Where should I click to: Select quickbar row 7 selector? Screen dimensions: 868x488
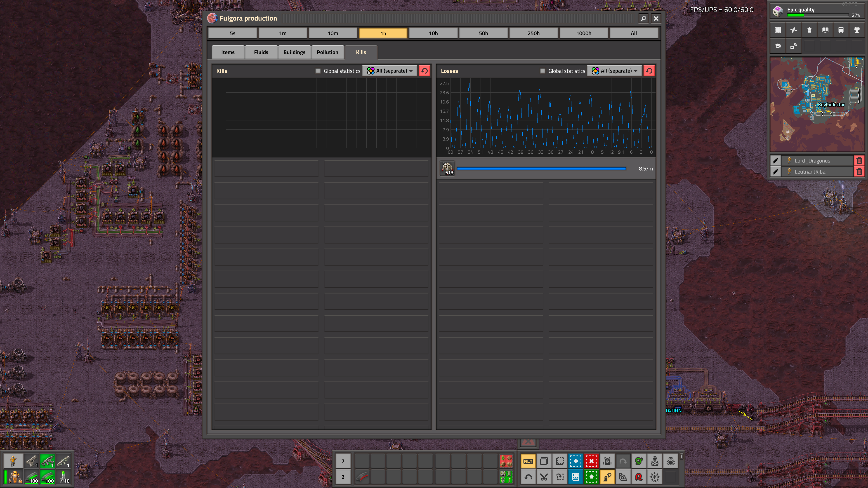(x=343, y=461)
